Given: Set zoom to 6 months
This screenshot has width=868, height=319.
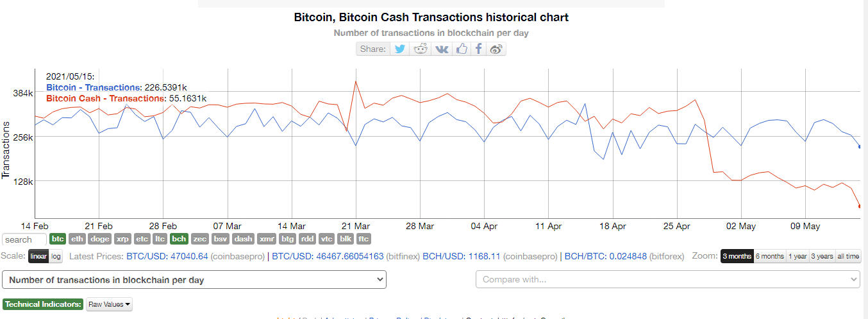Looking at the screenshot, I should tap(769, 256).
